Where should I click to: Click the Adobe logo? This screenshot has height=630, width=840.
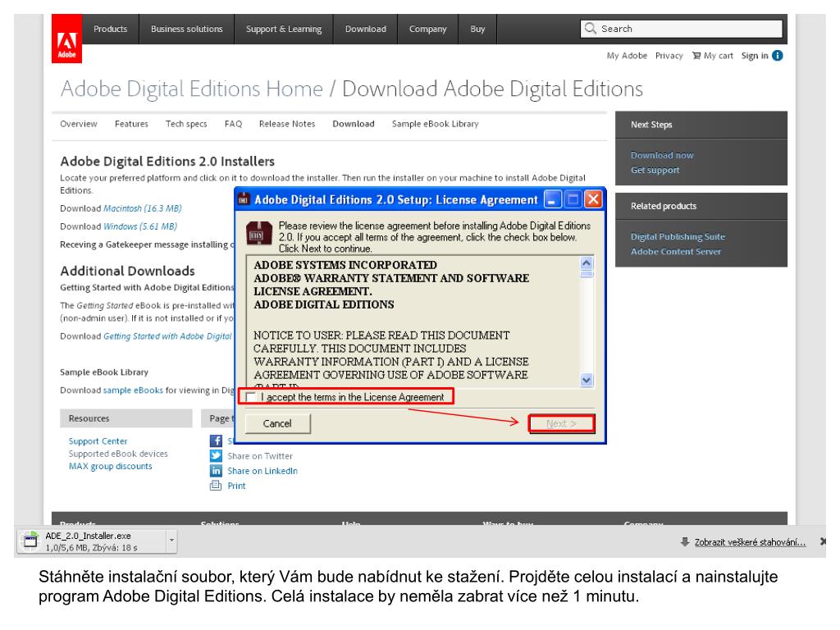[66, 39]
